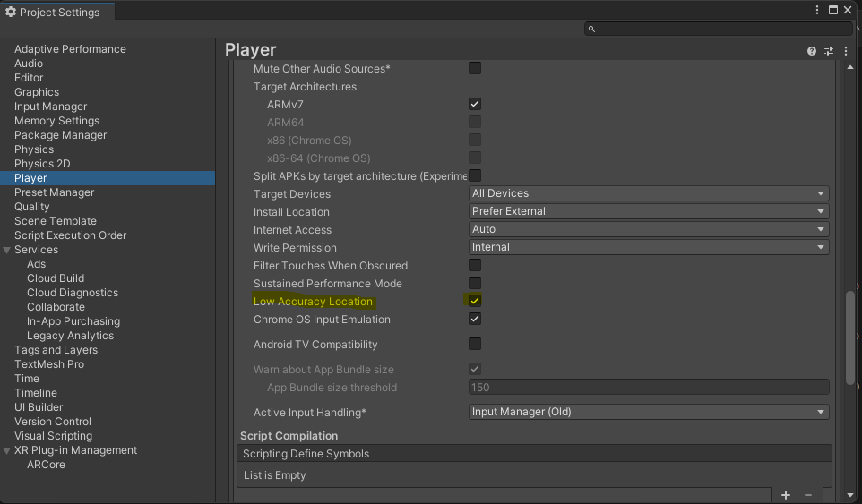
Task: Open Ads under Services
Action: pos(36,263)
